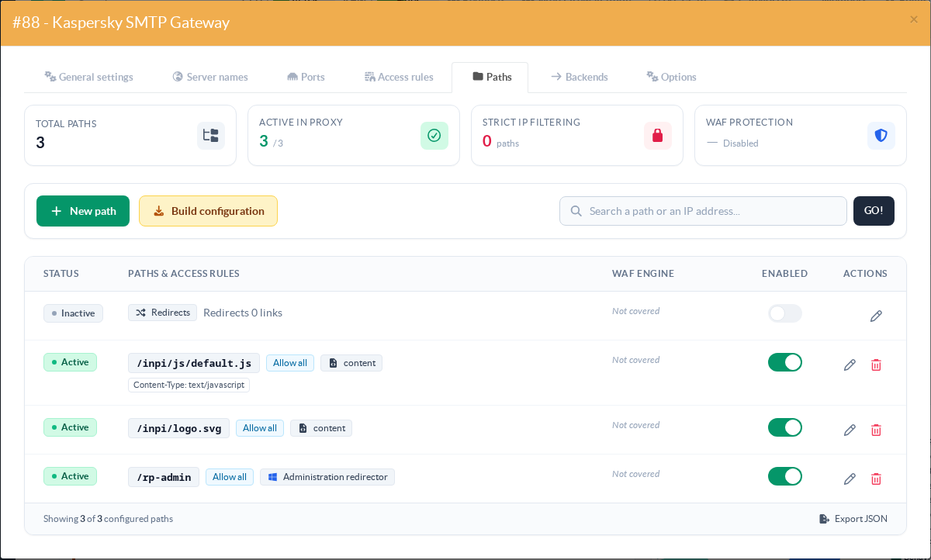
Task: Click the Total Paths tree icon
Action: 211,136
